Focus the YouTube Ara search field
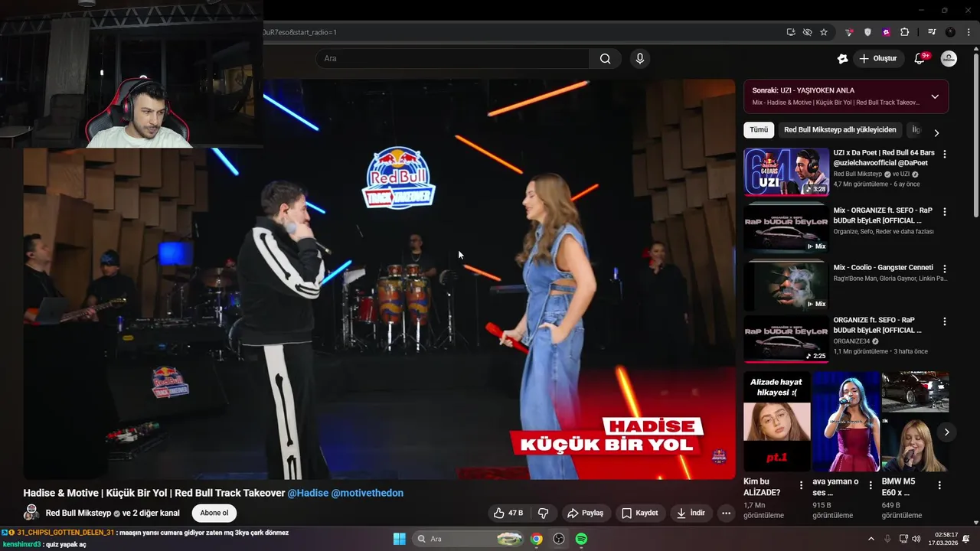980x551 pixels. tap(452, 59)
